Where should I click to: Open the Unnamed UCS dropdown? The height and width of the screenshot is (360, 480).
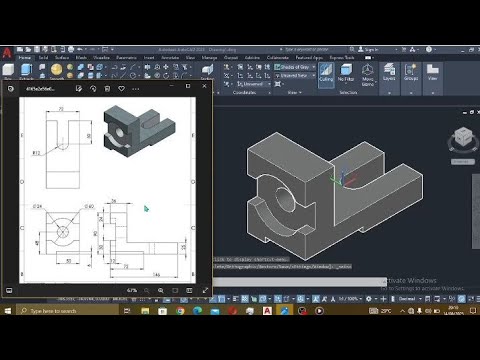click(254, 84)
